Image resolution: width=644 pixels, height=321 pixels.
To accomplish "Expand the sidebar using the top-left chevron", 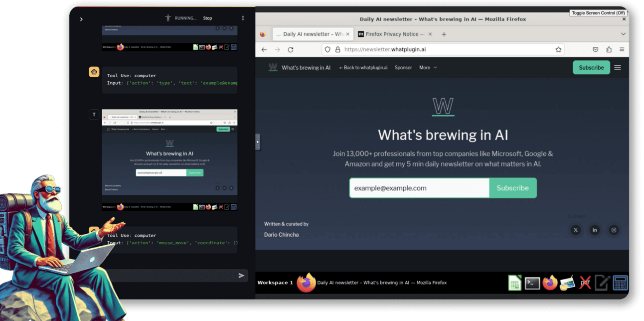I will click(81, 19).
